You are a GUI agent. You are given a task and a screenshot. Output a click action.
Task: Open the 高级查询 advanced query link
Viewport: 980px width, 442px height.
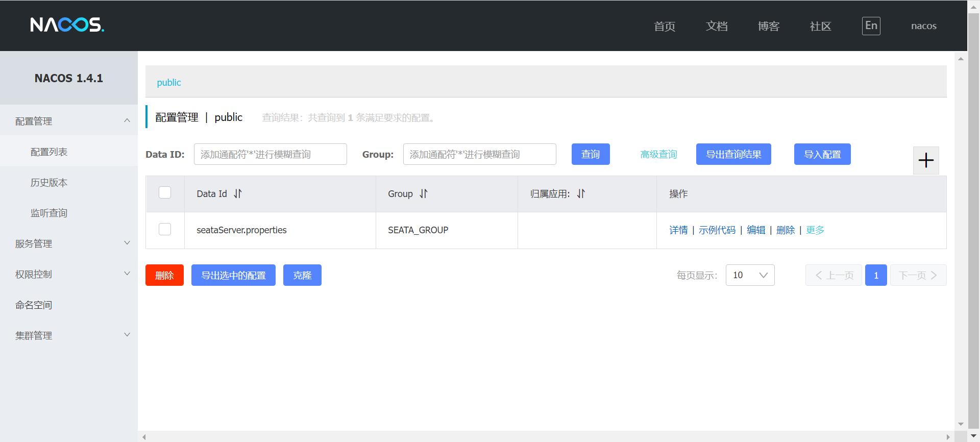[x=658, y=155]
